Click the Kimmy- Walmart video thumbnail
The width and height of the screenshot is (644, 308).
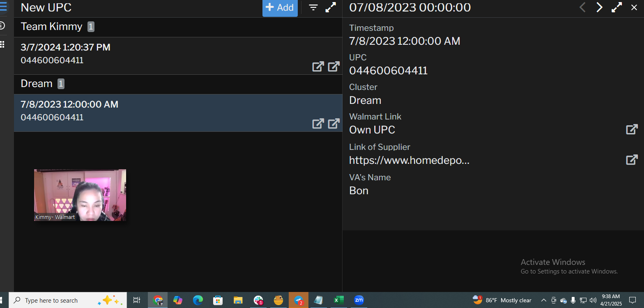pos(80,195)
